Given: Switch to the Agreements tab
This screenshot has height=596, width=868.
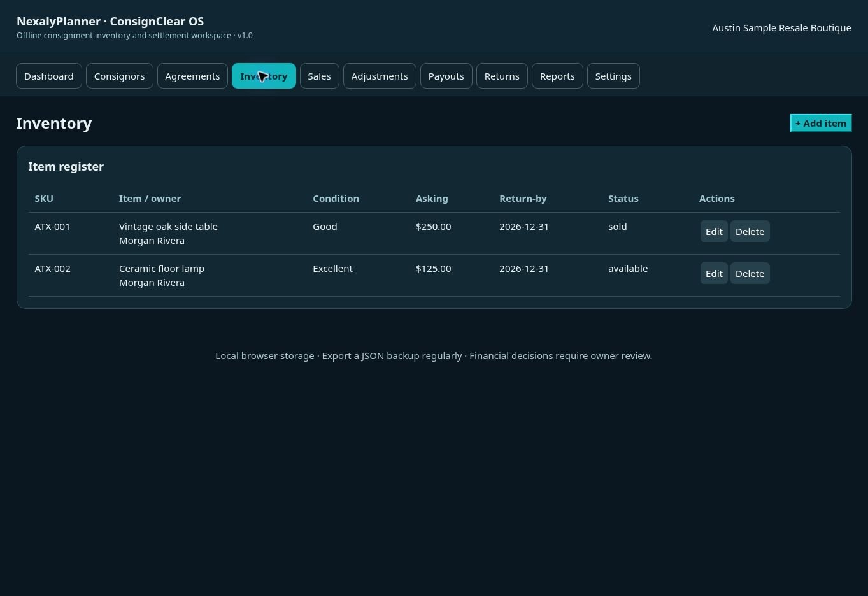Looking at the screenshot, I should 192,76.
